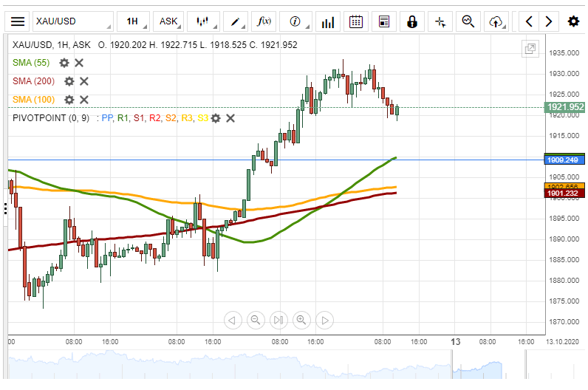Detach chart using the pop-out icon
Screen dimensions: 588x390
(x=530, y=49)
